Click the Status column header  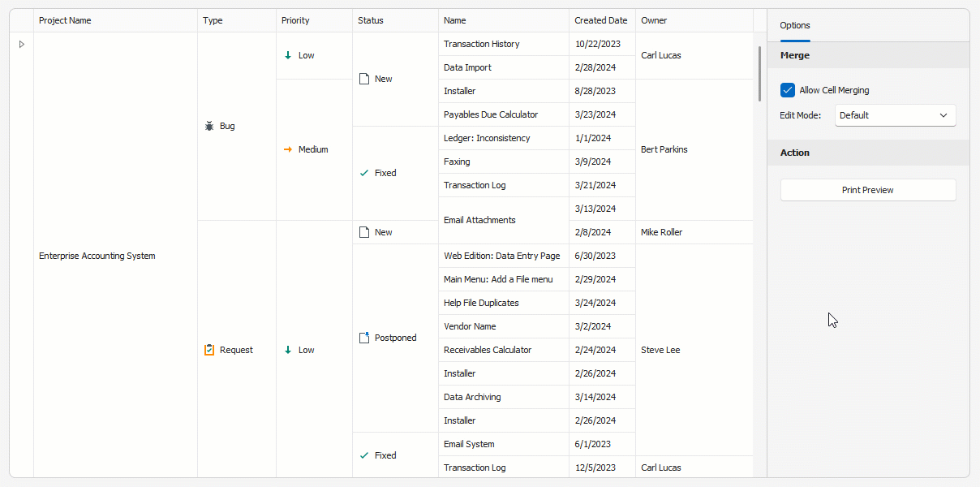(396, 20)
